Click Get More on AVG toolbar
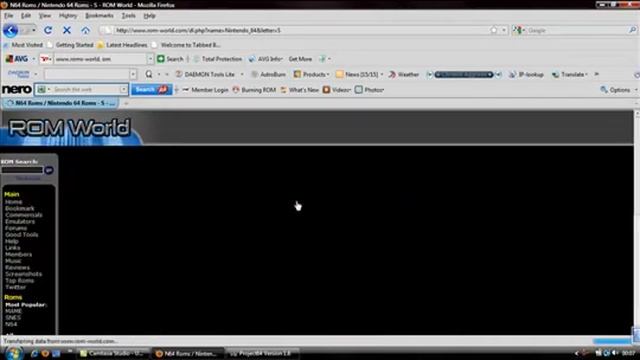 (x=300, y=59)
